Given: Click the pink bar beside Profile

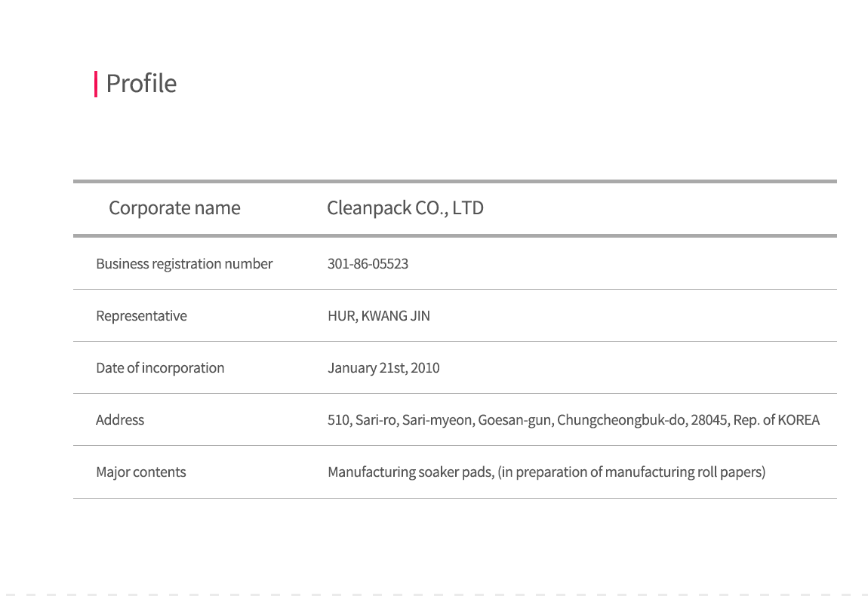Looking at the screenshot, I should (x=96, y=84).
